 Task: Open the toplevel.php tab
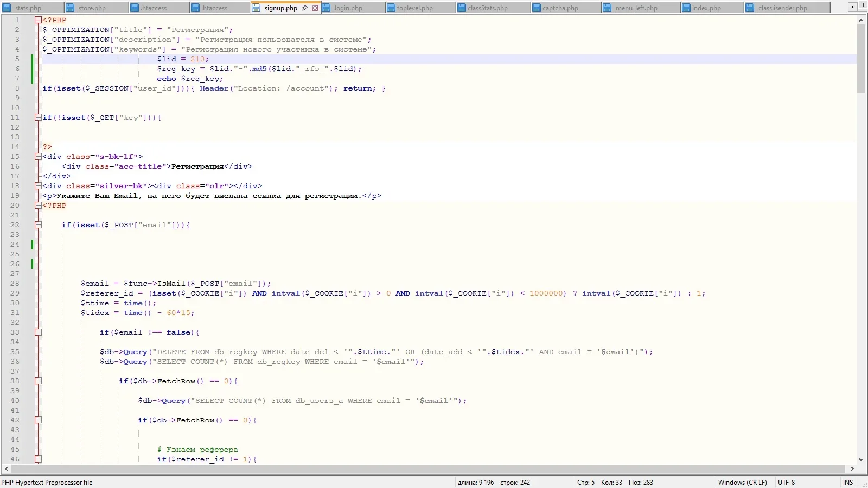coord(420,8)
